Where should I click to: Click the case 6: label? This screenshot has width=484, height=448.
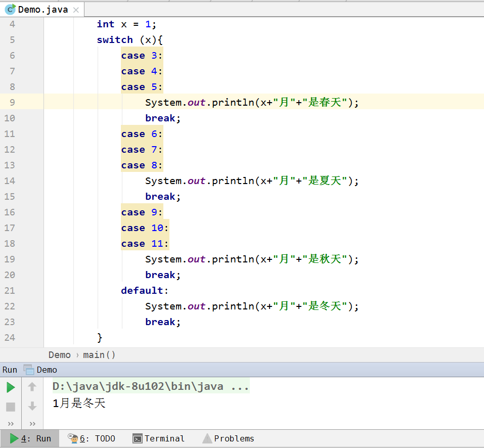[142, 134]
